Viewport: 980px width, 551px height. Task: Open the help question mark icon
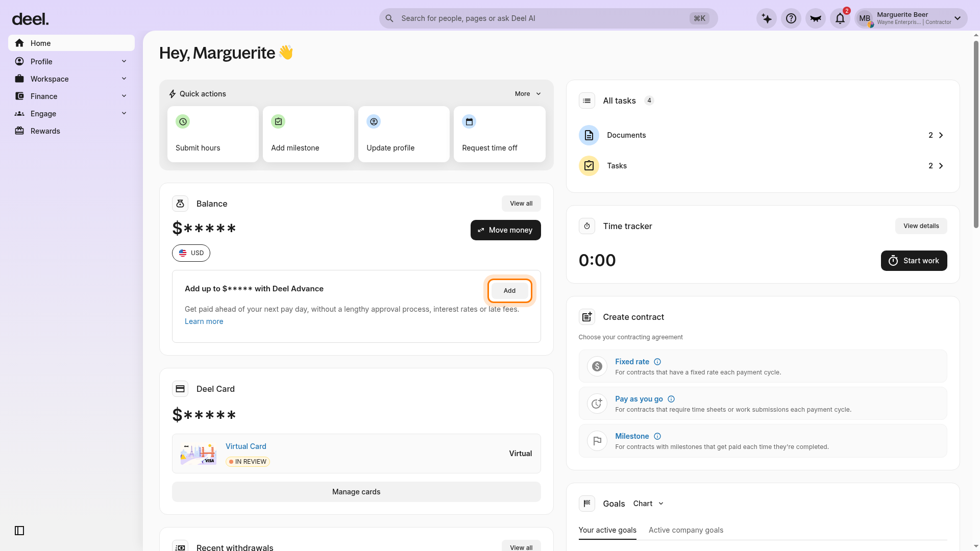click(791, 18)
